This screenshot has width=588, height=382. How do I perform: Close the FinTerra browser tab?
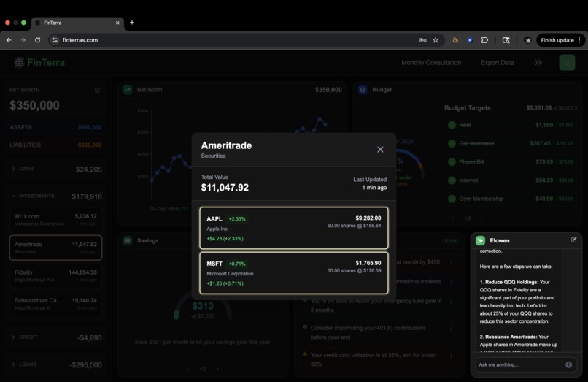(117, 23)
